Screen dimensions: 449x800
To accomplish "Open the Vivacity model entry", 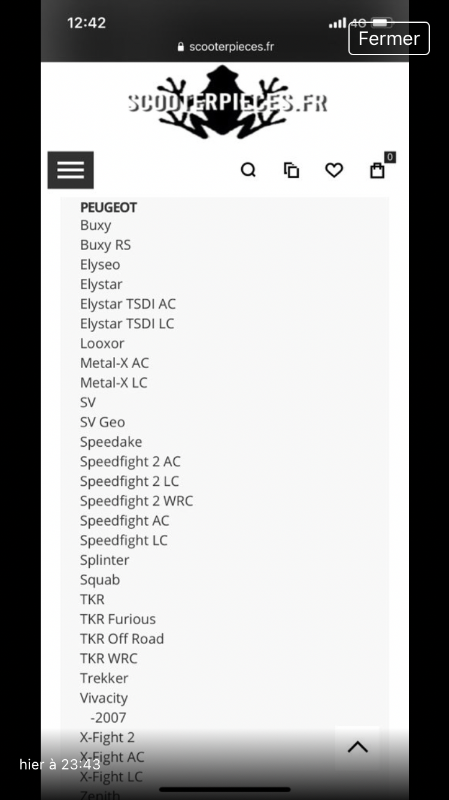I will (104, 698).
